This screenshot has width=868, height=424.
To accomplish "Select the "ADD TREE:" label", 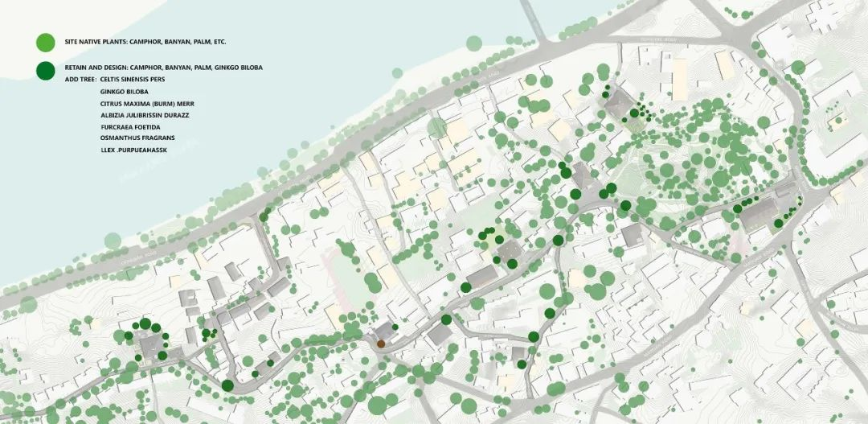I will click(81, 80).
